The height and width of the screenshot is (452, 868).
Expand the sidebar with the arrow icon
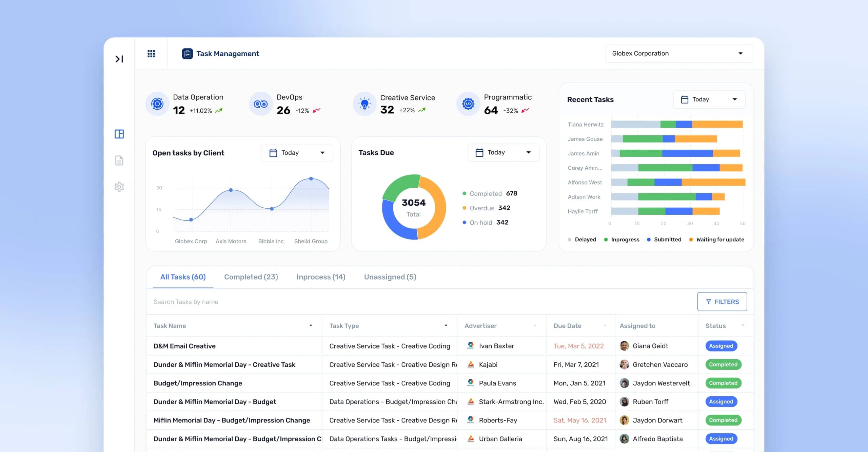(x=119, y=59)
